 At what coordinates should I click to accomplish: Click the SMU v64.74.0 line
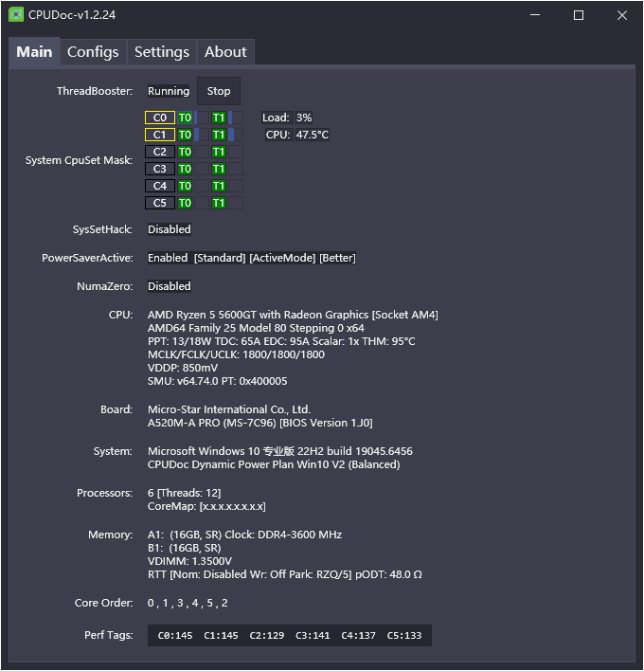click(x=217, y=381)
